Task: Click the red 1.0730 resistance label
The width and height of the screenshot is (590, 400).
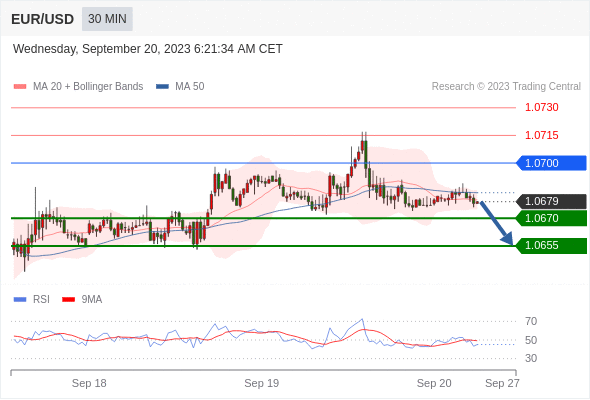Action: (541, 108)
